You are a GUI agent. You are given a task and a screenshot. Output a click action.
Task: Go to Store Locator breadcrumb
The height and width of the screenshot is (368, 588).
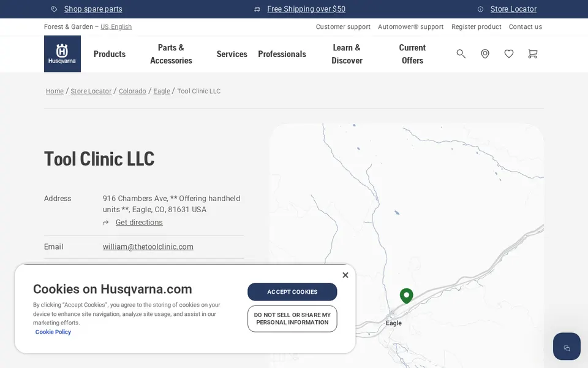[91, 91]
